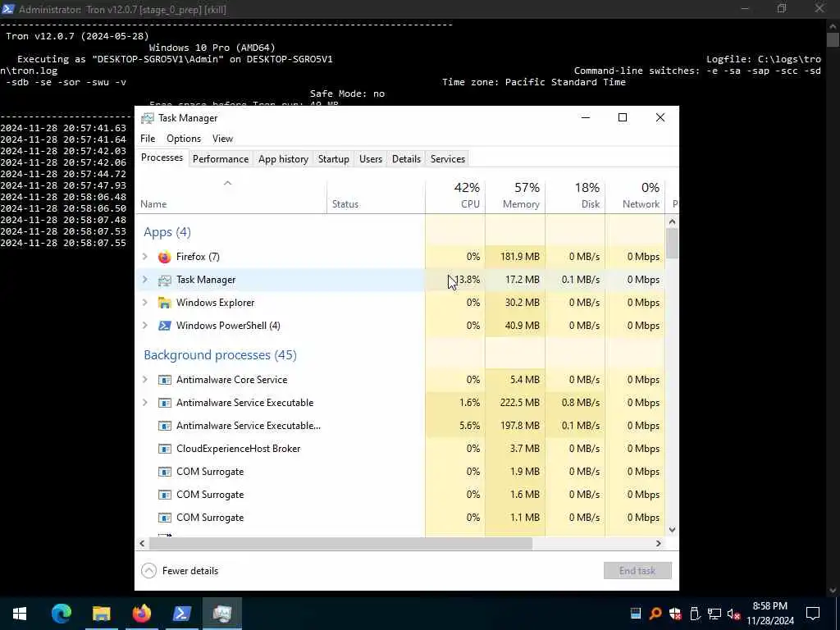Open the network tray icon
Viewport: 840px width, 630px height.
[714, 614]
